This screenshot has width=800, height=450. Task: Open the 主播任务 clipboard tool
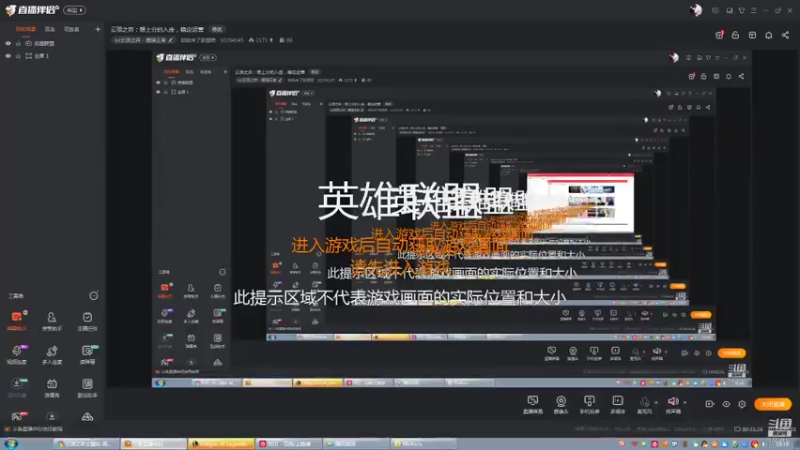click(87, 321)
